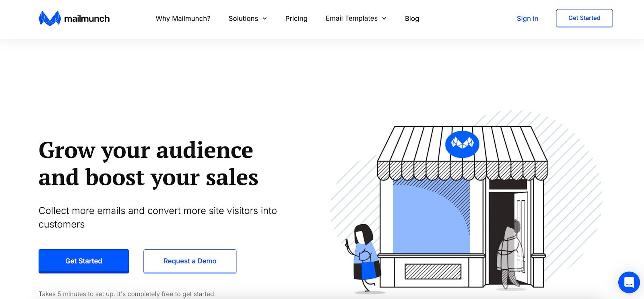The height and width of the screenshot is (299, 644).
Task: Click the blue hero Get Started button
Action: 84,261
